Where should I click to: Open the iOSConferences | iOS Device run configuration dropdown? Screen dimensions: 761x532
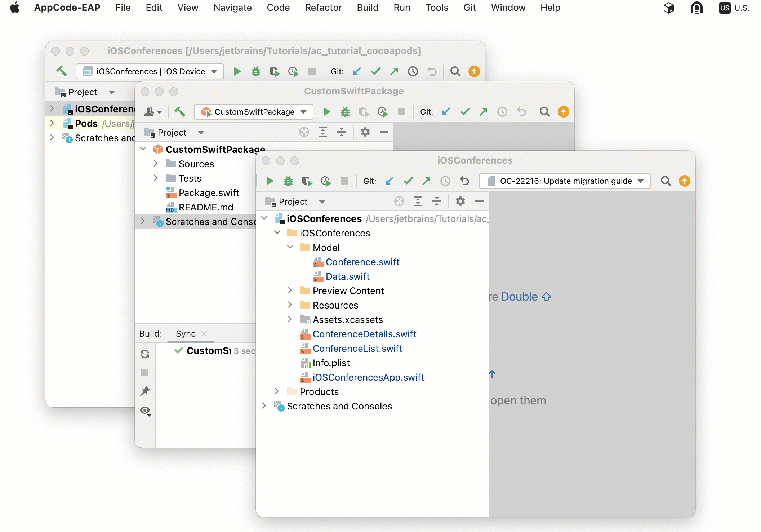pyautogui.click(x=150, y=71)
